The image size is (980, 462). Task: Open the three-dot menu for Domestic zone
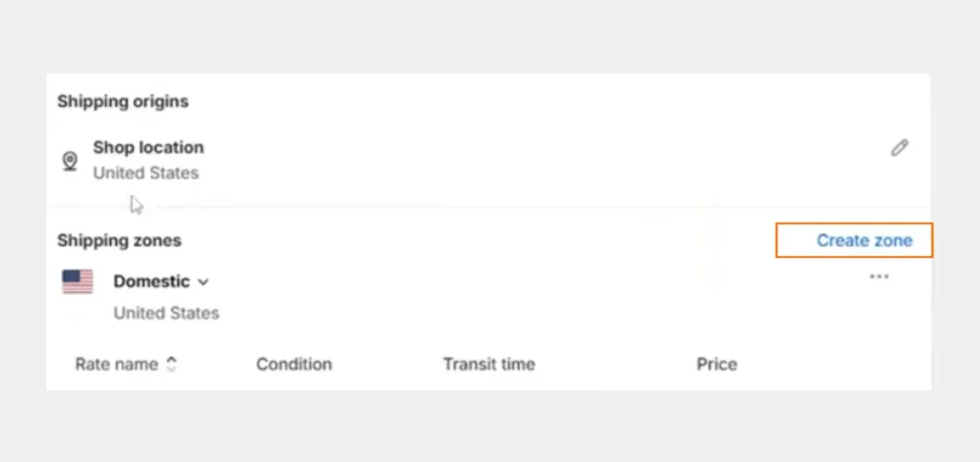pyautogui.click(x=880, y=276)
